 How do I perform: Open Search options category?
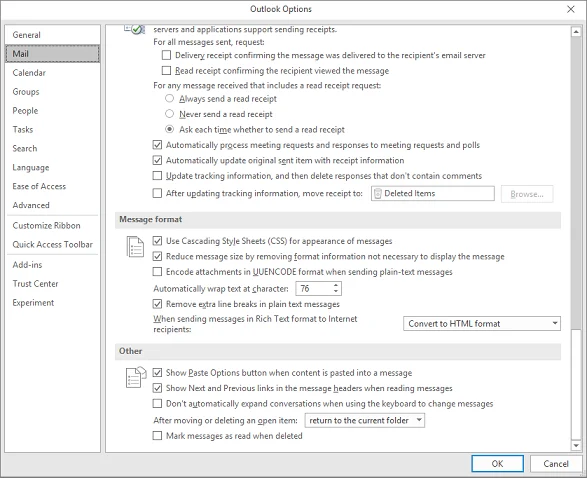pos(53,148)
